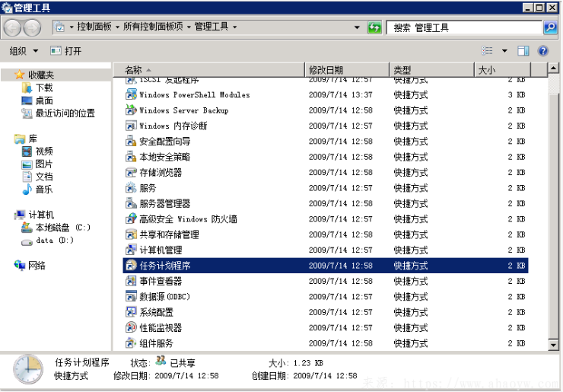Viewport: 563px width, 392px height.
Task: Toggle the preview pane icon
Action: (523, 51)
